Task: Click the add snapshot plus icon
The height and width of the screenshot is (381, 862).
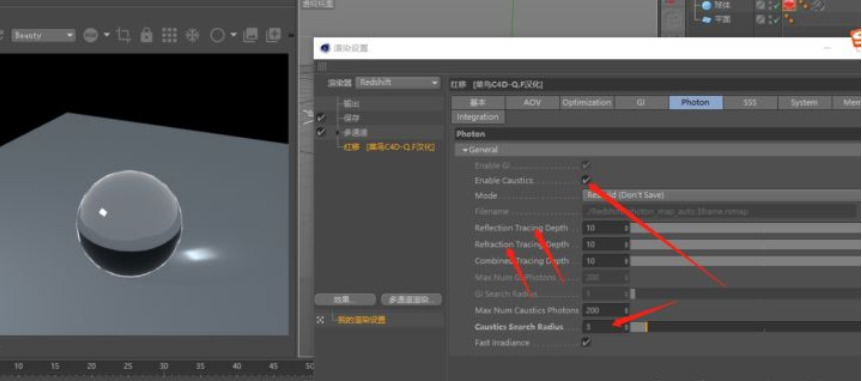Action: [x=273, y=35]
